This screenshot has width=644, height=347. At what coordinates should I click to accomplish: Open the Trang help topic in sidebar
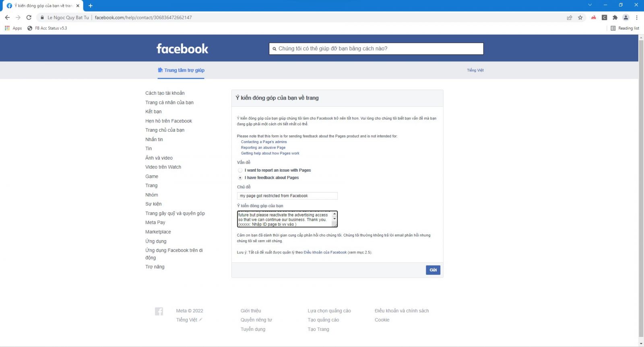point(151,185)
